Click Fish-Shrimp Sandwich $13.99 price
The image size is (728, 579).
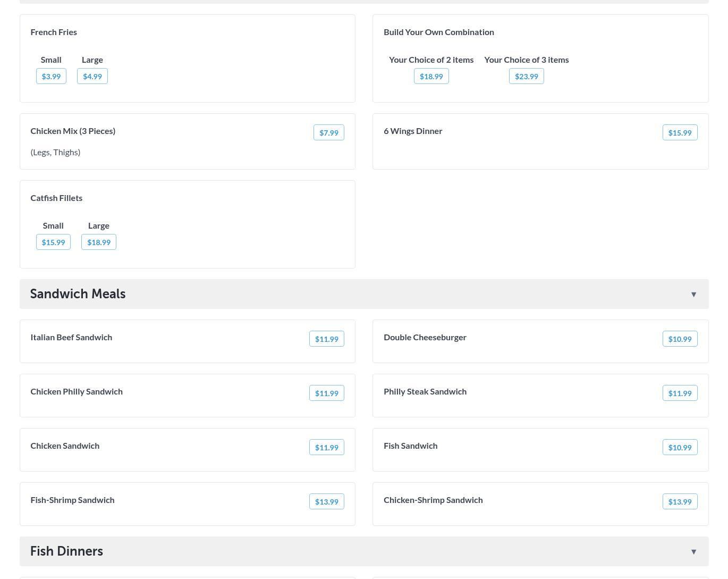click(326, 501)
